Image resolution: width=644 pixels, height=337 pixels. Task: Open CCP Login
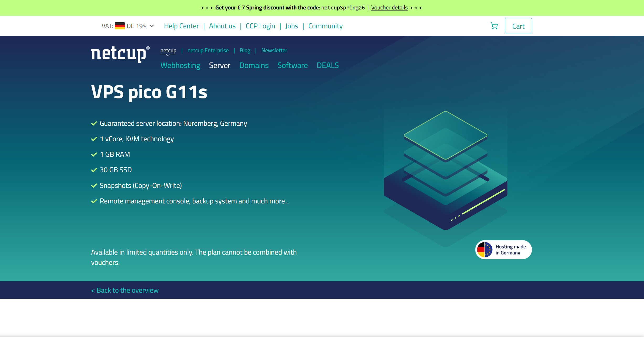(x=260, y=26)
